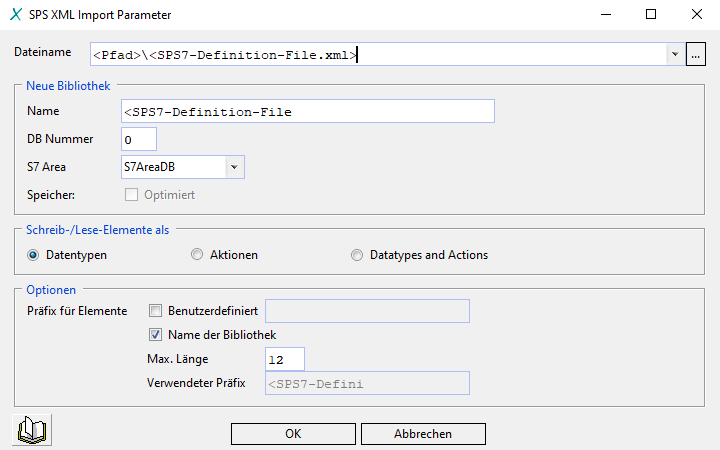Toggle the Optimiert Speicher checkbox
Viewport: 720px width, 450px height.
click(131, 194)
